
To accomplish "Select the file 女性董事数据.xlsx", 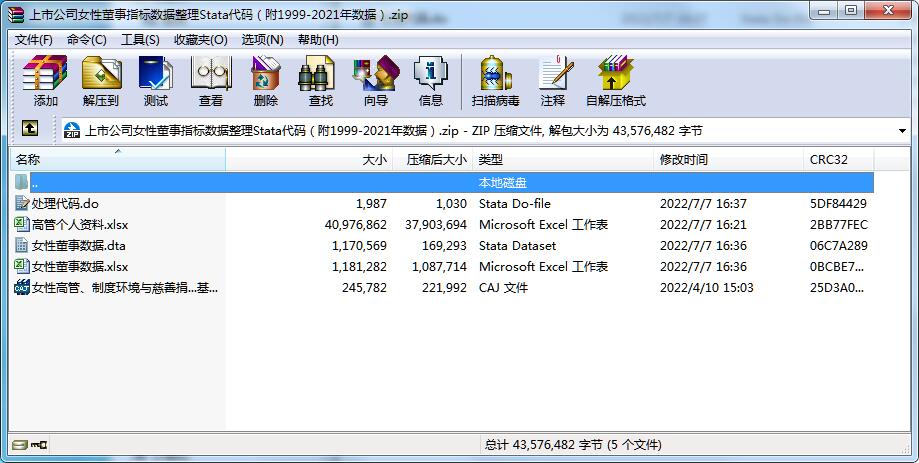I will coord(80,267).
